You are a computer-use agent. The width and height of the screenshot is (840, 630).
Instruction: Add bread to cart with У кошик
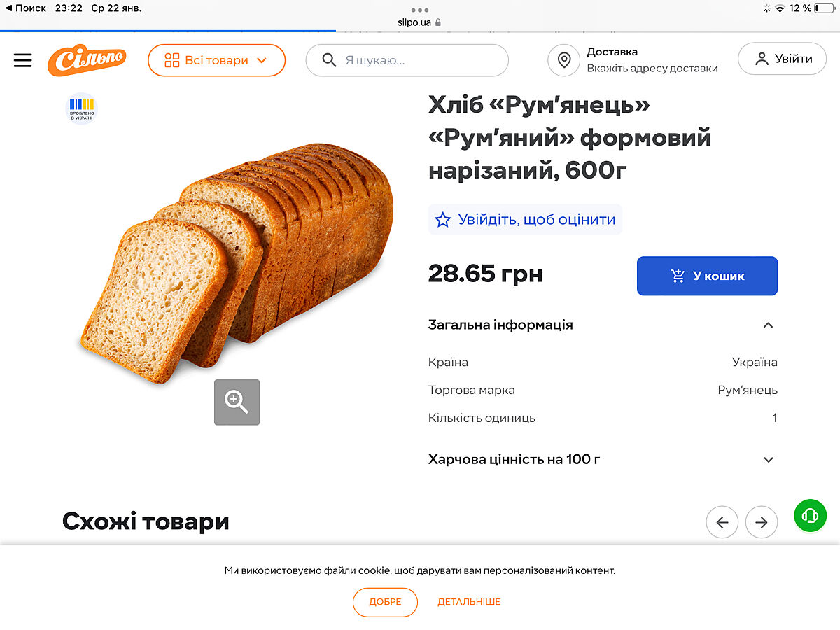tap(707, 276)
